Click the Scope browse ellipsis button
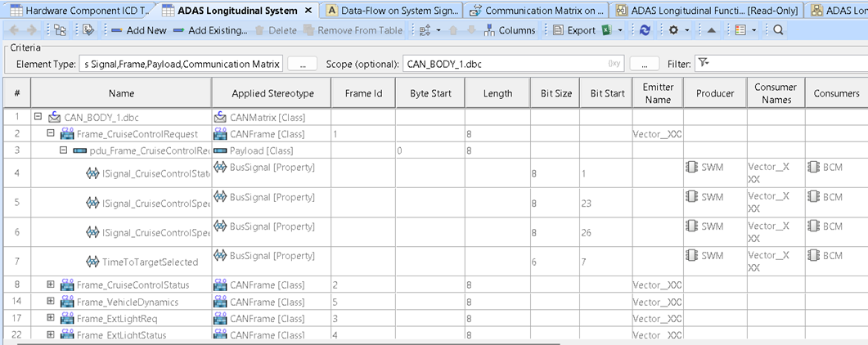This screenshot has height=345, width=868. [x=644, y=64]
